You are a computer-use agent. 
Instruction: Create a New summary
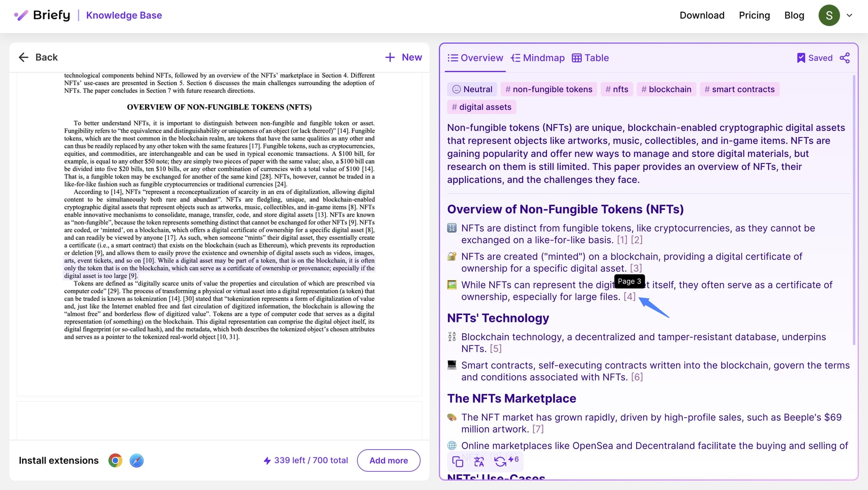pos(403,57)
